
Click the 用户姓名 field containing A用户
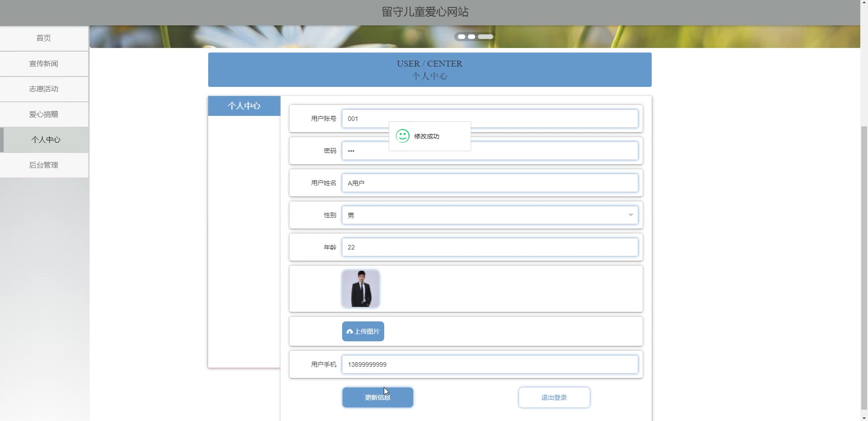tap(490, 183)
